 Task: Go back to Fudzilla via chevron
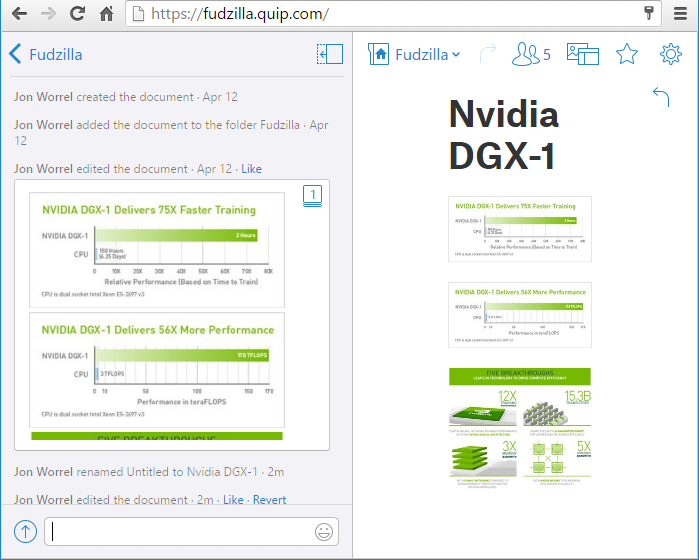tap(16, 55)
